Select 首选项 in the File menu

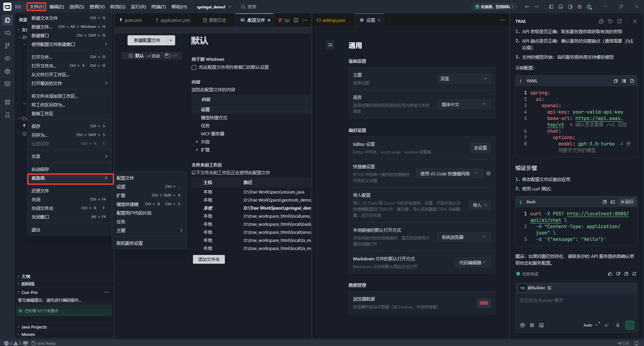(x=69, y=178)
